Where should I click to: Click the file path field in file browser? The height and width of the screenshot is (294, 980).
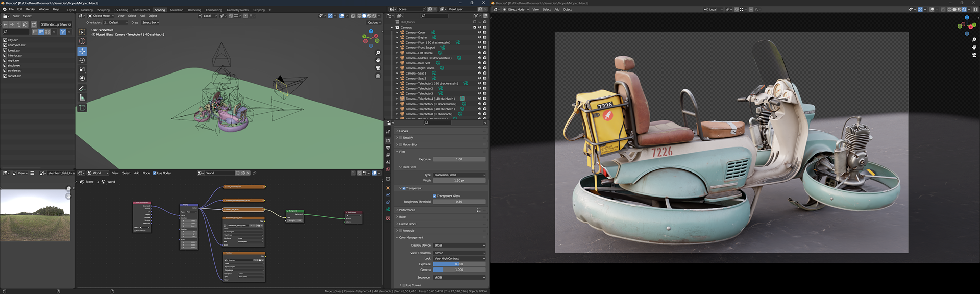(56, 24)
